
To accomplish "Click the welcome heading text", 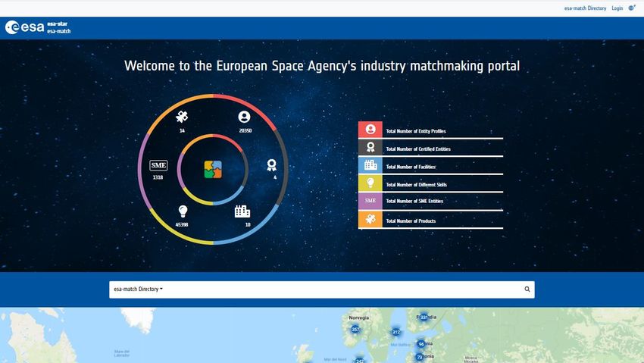I will coord(322,66).
